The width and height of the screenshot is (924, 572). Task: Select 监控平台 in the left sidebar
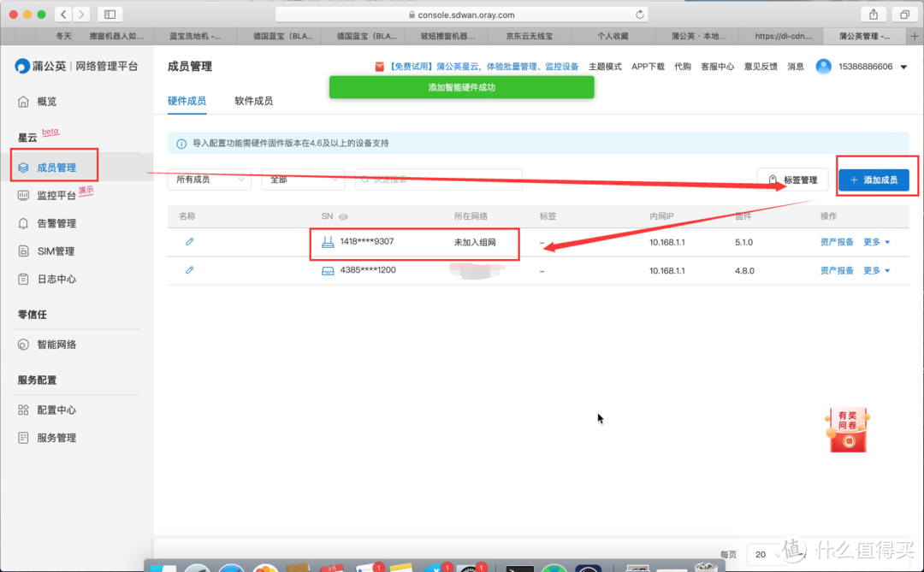coord(56,194)
